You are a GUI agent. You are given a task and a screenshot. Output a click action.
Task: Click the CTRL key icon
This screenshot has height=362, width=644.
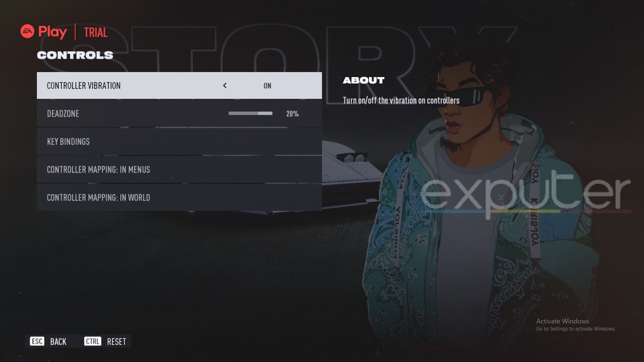click(93, 341)
